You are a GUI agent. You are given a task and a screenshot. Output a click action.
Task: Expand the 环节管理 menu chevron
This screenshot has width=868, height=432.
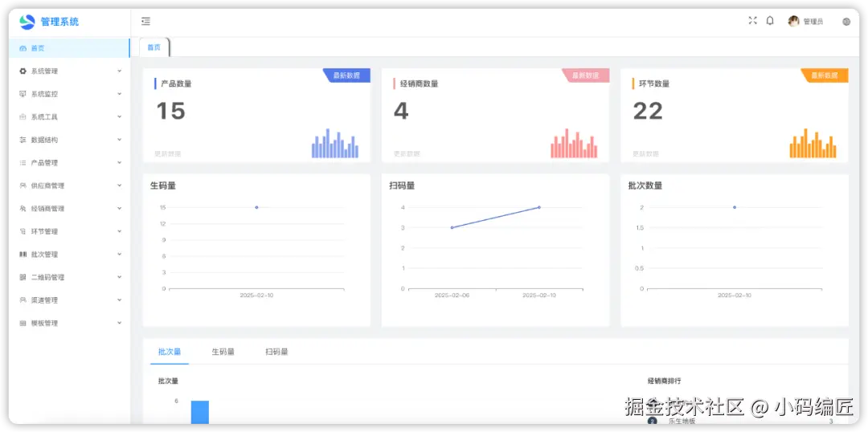tap(120, 231)
